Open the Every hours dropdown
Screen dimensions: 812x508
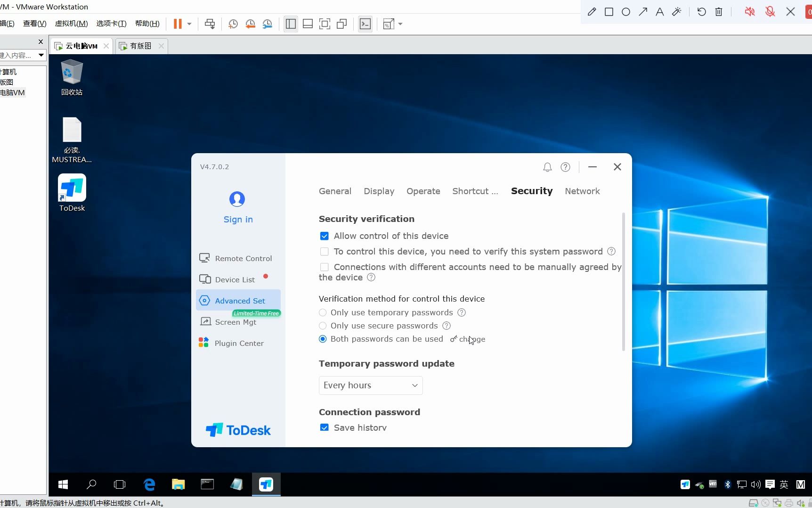click(371, 385)
